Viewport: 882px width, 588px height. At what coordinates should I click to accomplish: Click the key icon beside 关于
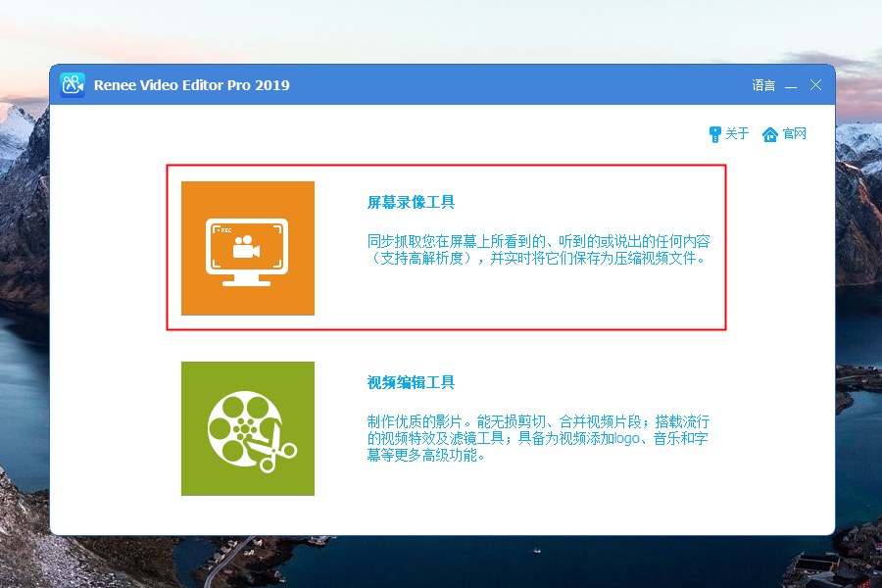tap(714, 134)
